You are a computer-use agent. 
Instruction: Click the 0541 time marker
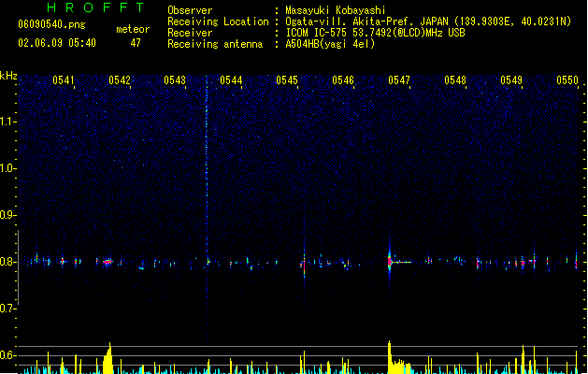point(63,80)
